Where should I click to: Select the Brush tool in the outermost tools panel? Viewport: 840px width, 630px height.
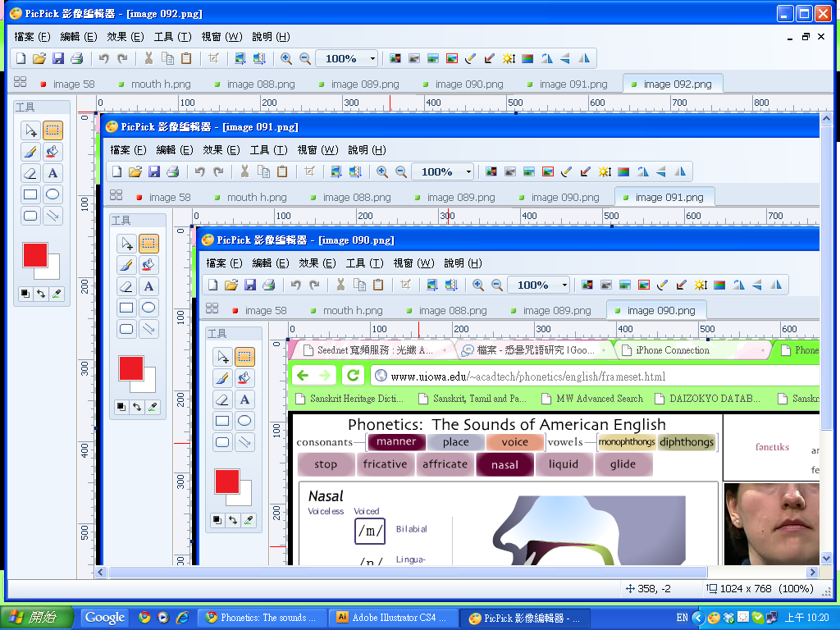click(x=30, y=152)
